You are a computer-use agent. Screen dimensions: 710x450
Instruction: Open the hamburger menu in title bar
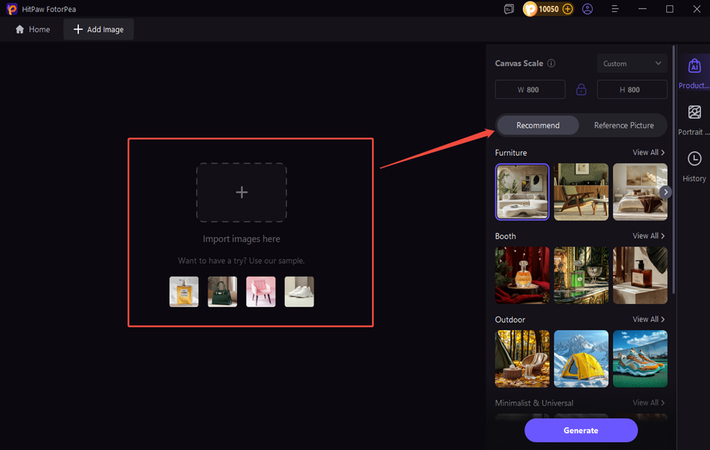click(x=615, y=9)
